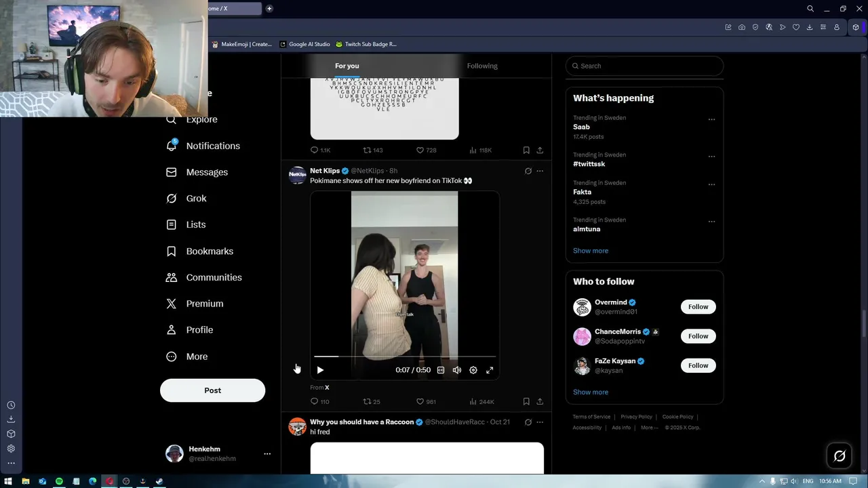
Task: Mute the video using speaker icon
Action: [457, 370]
